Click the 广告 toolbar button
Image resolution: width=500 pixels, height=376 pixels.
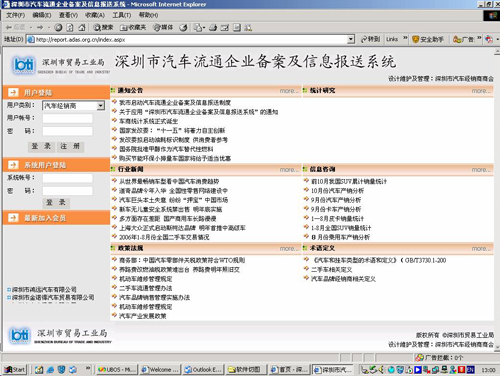(463, 39)
